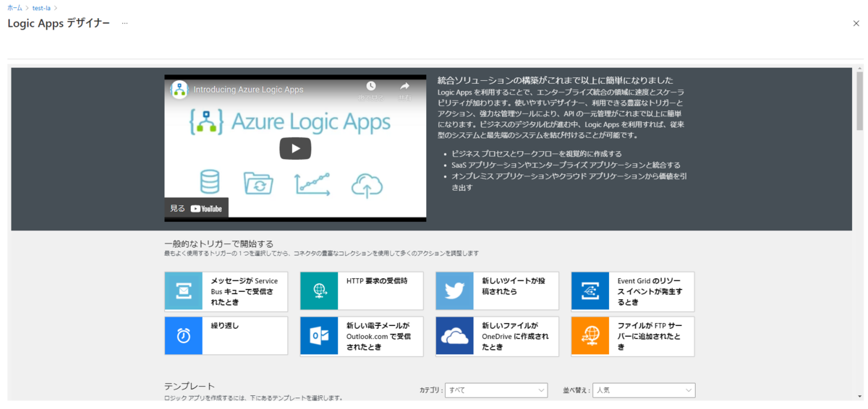Select the Outlook.com email trigger icon
Screen dimensions: 868x409
319,336
